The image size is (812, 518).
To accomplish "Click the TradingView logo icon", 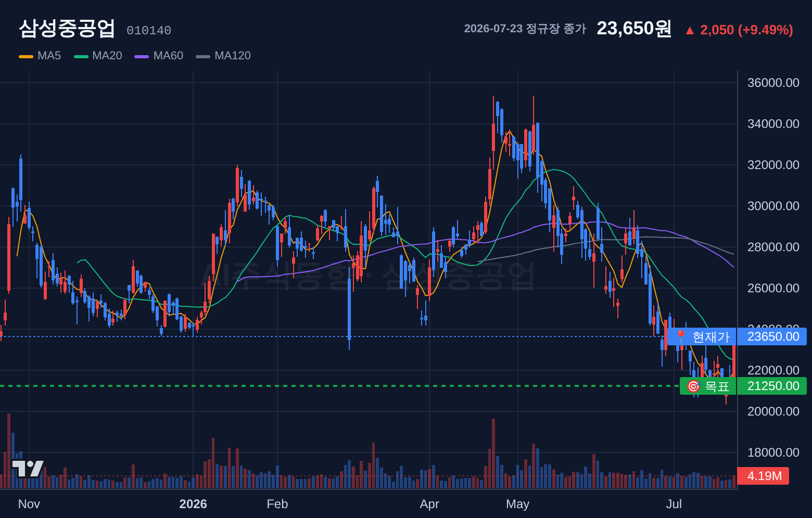I will (28, 468).
